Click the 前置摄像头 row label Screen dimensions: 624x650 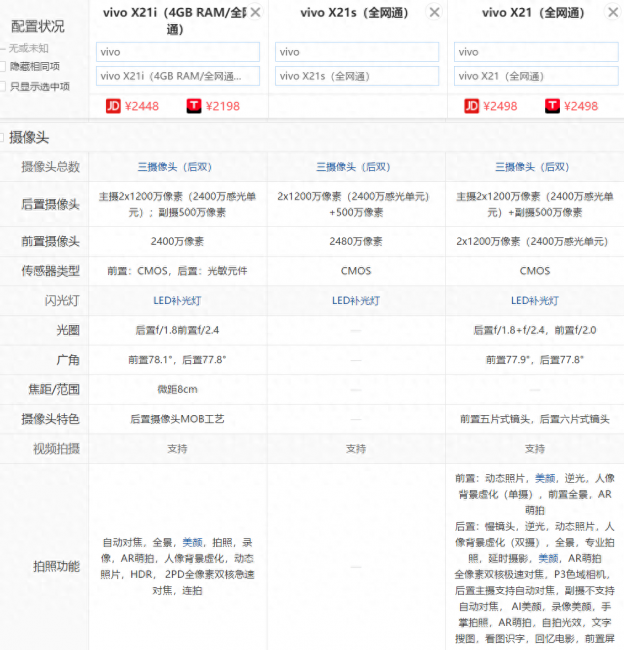(x=51, y=241)
